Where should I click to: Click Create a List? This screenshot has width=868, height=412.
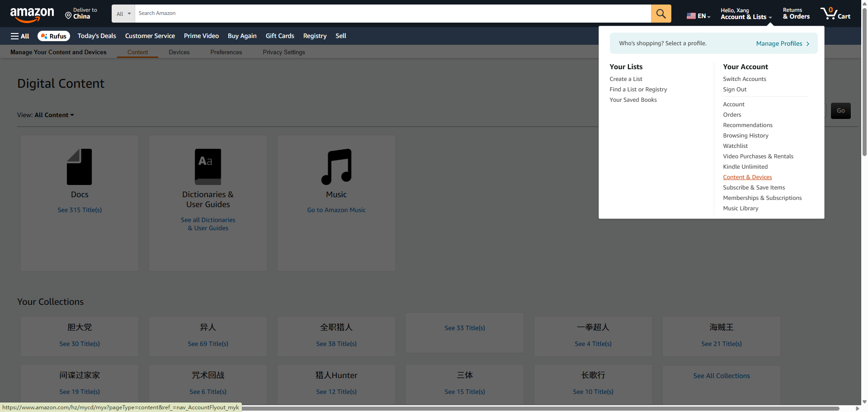626,79
